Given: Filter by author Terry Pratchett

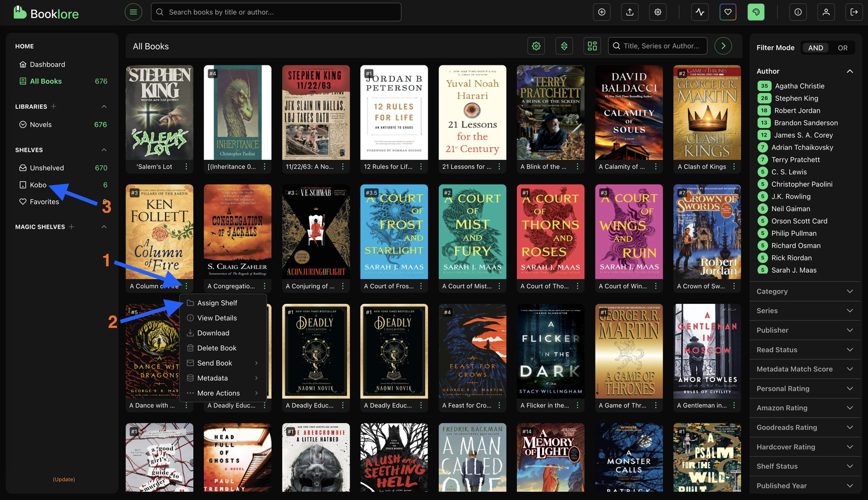Looking at the screenshot, I should coord(795,160).
